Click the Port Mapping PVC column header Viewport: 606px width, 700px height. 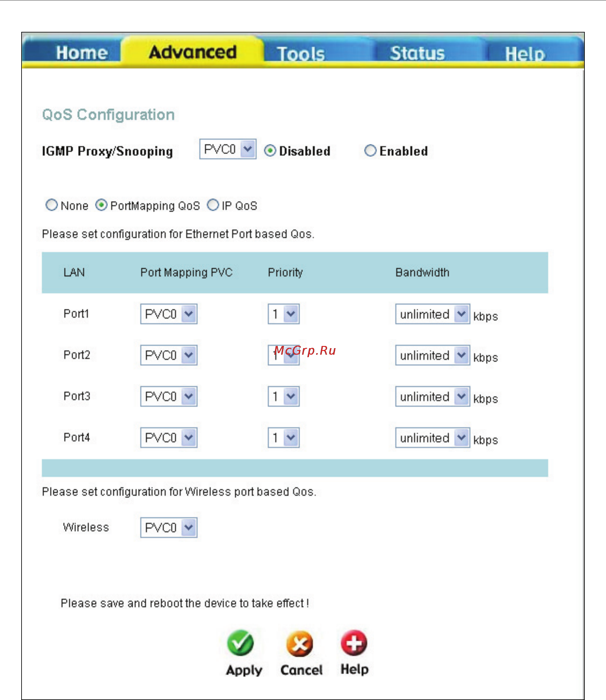pyautogui.click(x=186, y=272)
